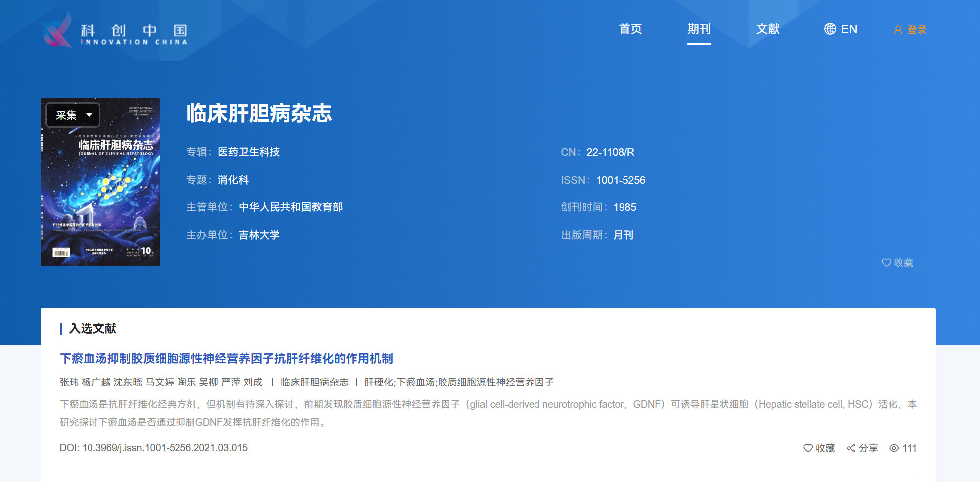Screen dimensions: 980x482
Task: Expand the 采集 dropdown arrow
Action: [x=89, y=115]
